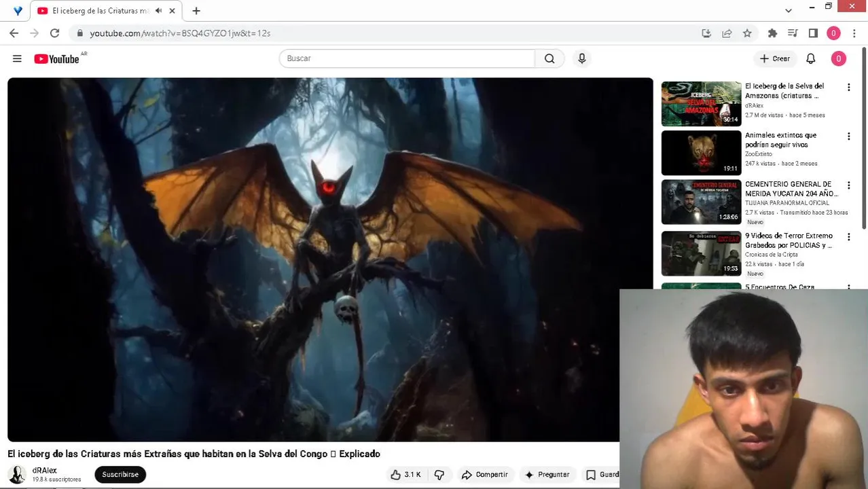Go to the YouTube home logo
Screen dimensions: 868x489
pos(57,59)
